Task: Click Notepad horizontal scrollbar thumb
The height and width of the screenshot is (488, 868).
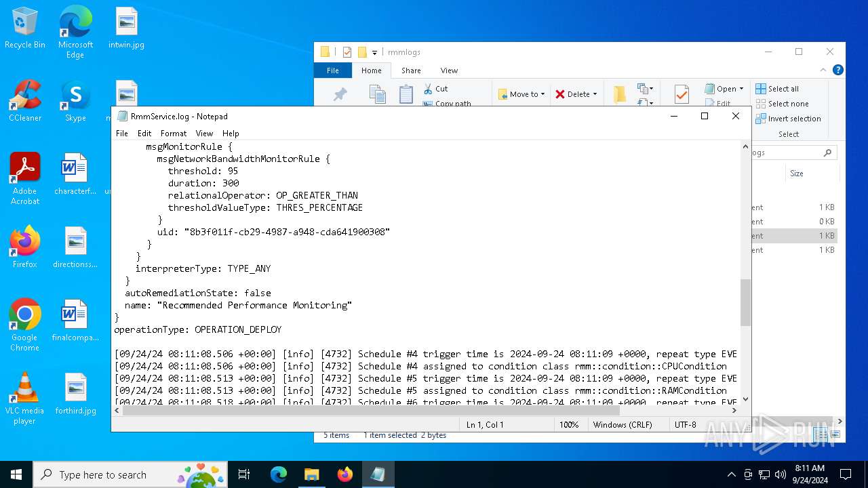Action: click(371, 411)
